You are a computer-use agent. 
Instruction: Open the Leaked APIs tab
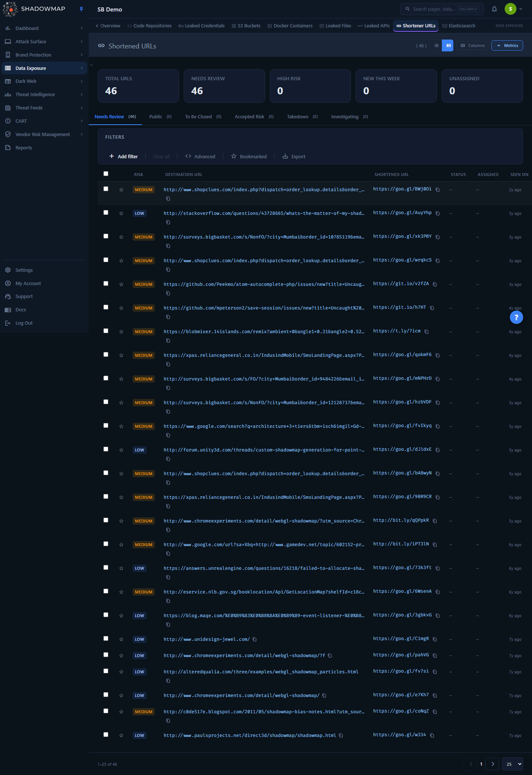coord(374,26)
